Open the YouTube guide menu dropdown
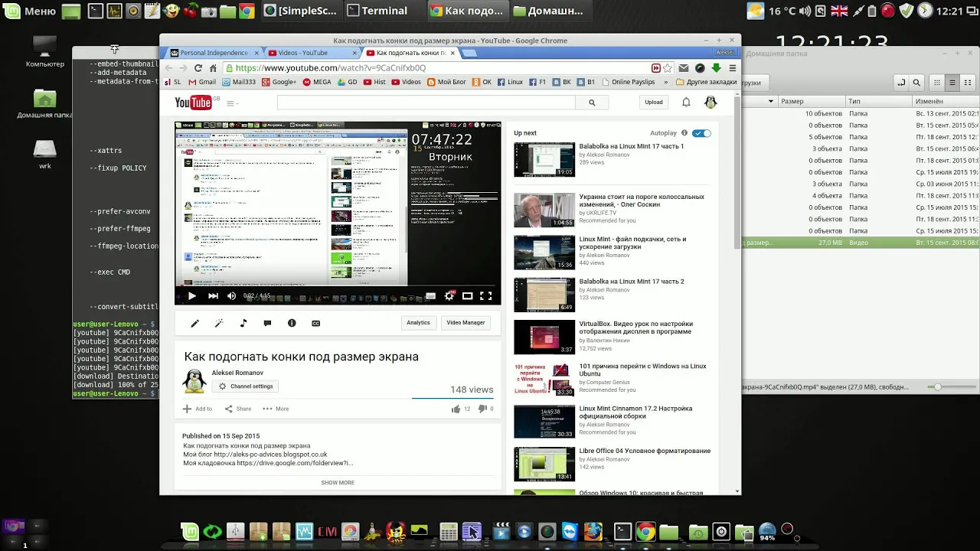This screenshot has height=551, width=980. (x=232, y=103)
